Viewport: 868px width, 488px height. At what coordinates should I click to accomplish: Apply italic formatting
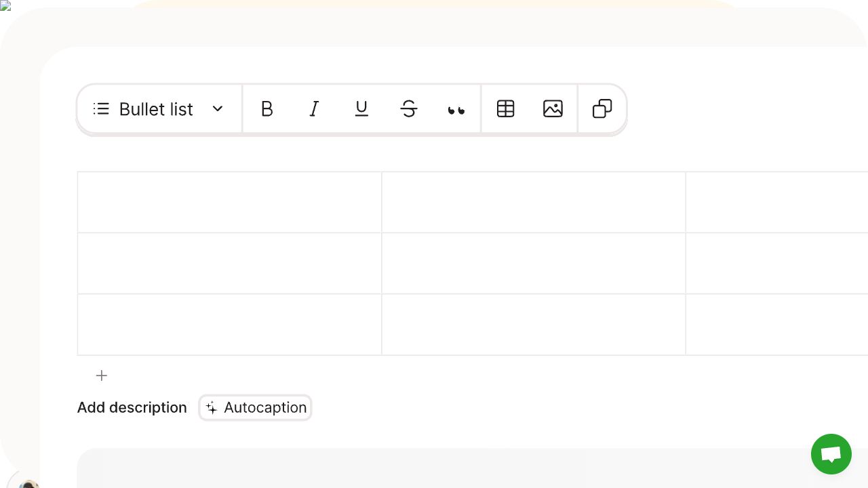click(x=314, y=109)
